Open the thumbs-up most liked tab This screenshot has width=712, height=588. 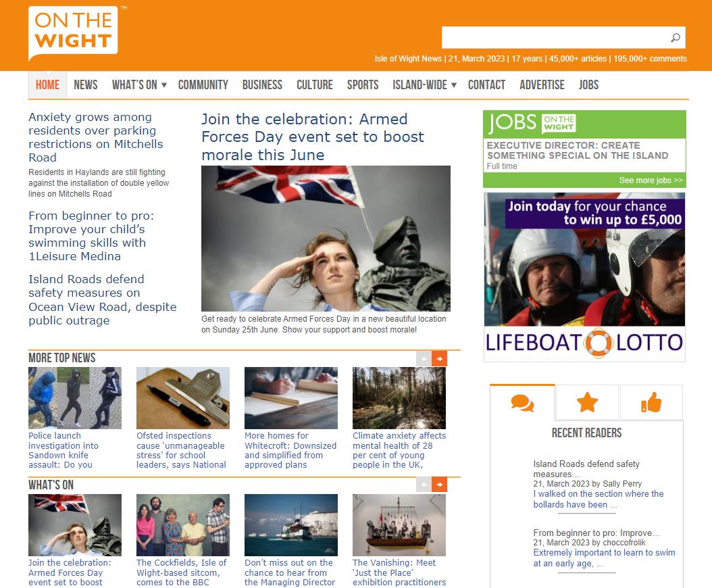[x=651, y=403]
